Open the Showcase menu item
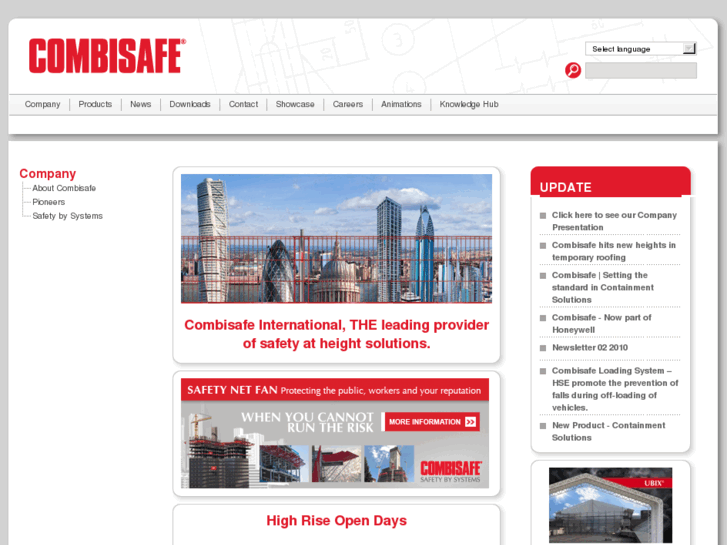 click(x=295, y=104)
